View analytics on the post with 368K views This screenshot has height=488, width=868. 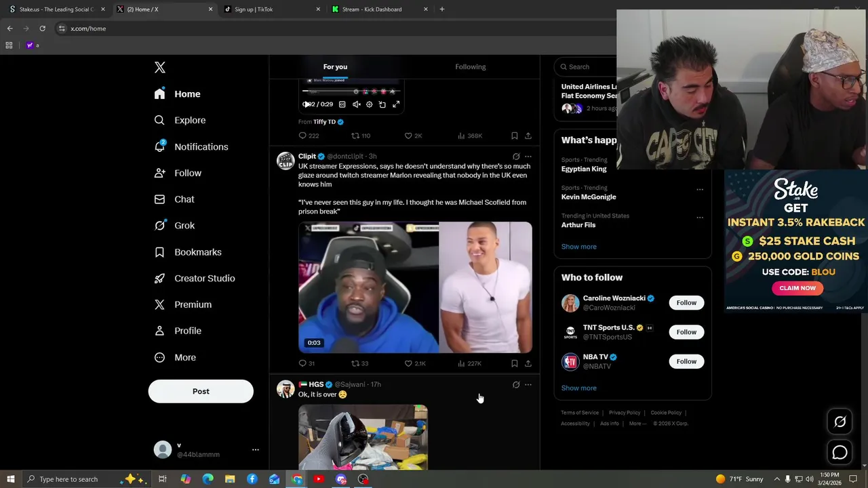470,136
